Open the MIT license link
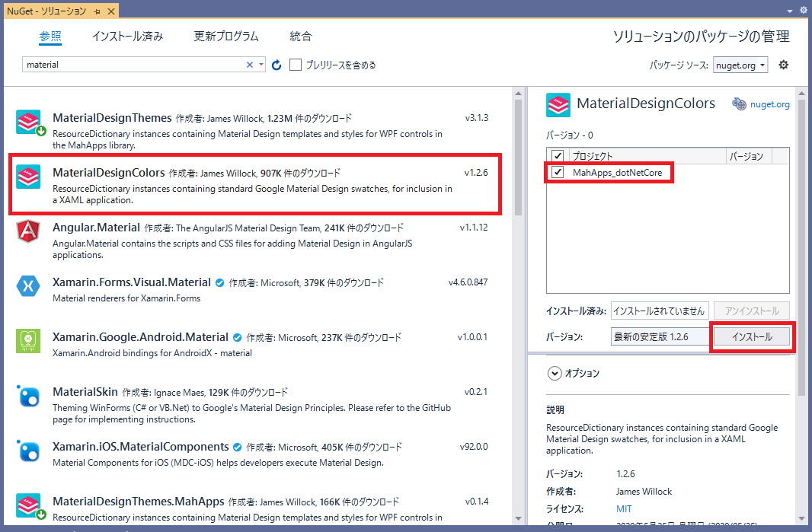 (624, 508)
